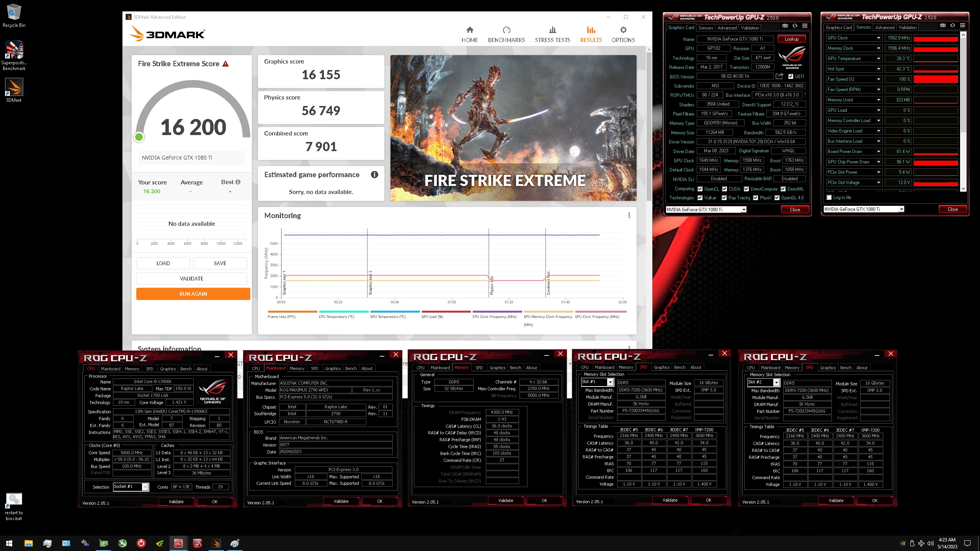Switch to Sensors tab in GPU-Z Graphics Card window
The height and width of the screenshot is (551, 980).
point(706,28)
